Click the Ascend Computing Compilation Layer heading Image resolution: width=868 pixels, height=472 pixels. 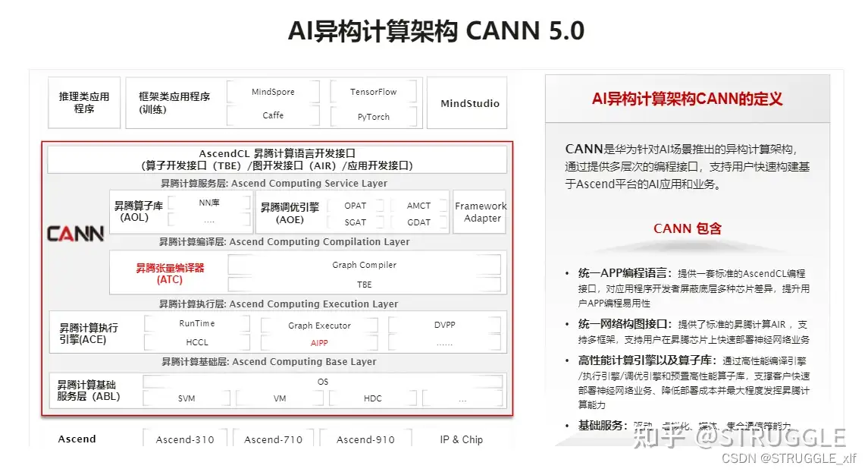(x=284, y=242)
